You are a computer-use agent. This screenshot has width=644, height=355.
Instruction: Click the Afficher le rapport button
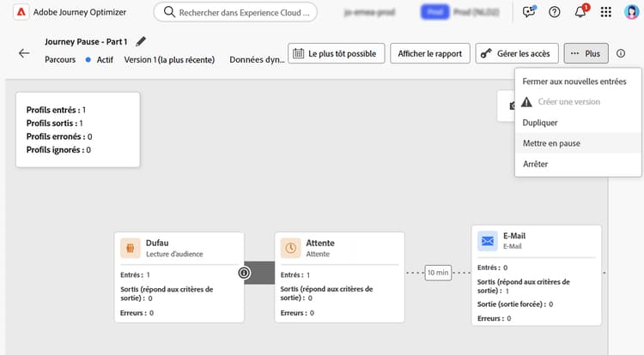[x=428, y=53]
